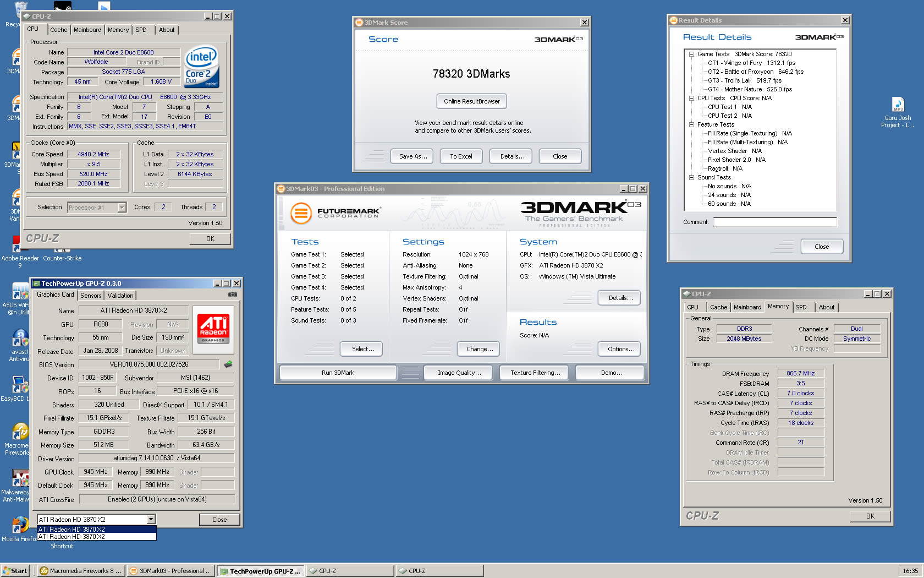Viewport: 924px width, 578px height.
Task: Select the Pixel Shader 2.0 result row
Action: tap(736, 160)
